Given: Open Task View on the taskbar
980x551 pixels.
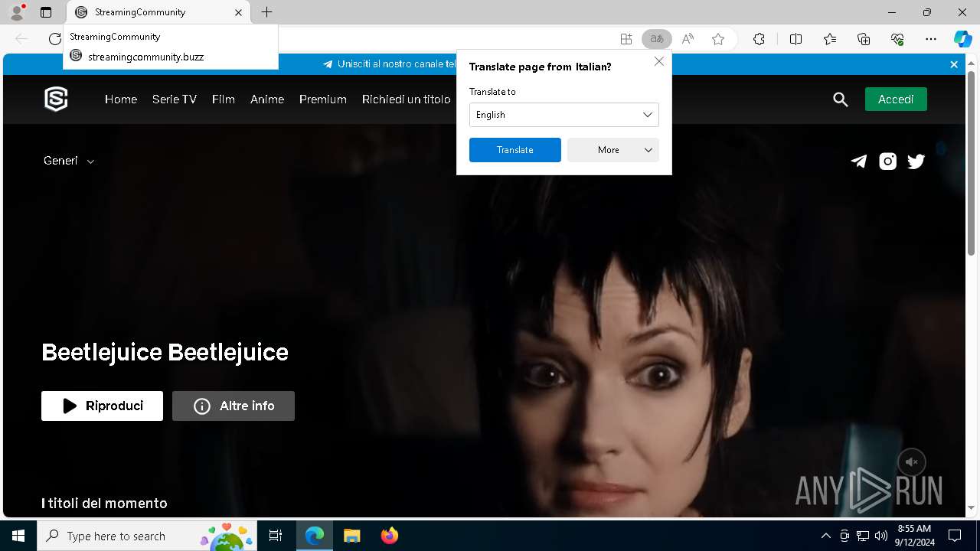Looking at the screenshot, I should point(276,536).
